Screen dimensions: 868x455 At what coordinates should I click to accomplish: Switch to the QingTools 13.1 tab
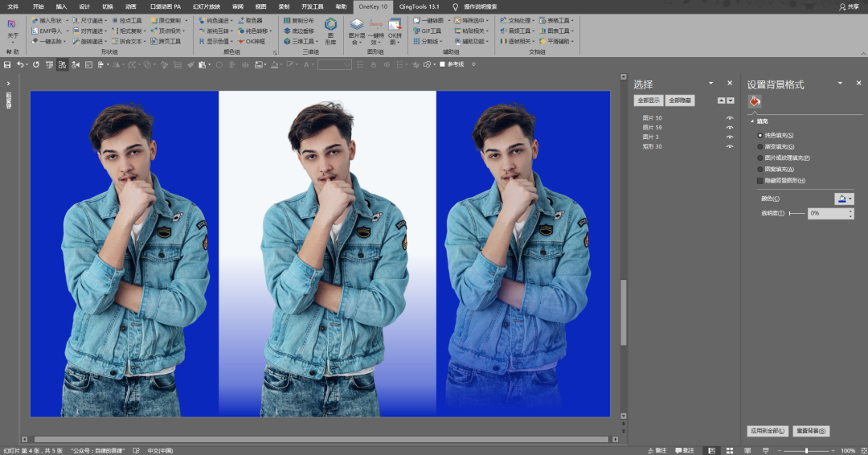point(420,6)
